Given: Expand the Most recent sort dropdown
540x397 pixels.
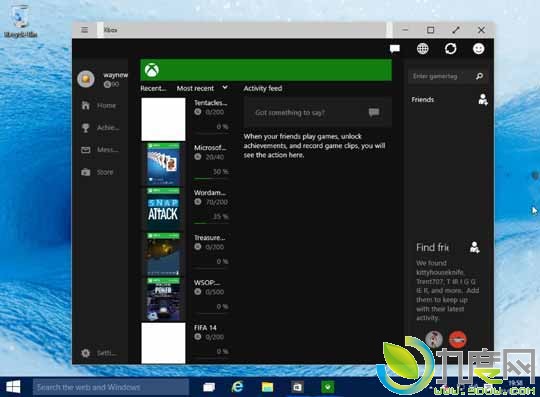Looking at the screenshot, I should 202,88.
